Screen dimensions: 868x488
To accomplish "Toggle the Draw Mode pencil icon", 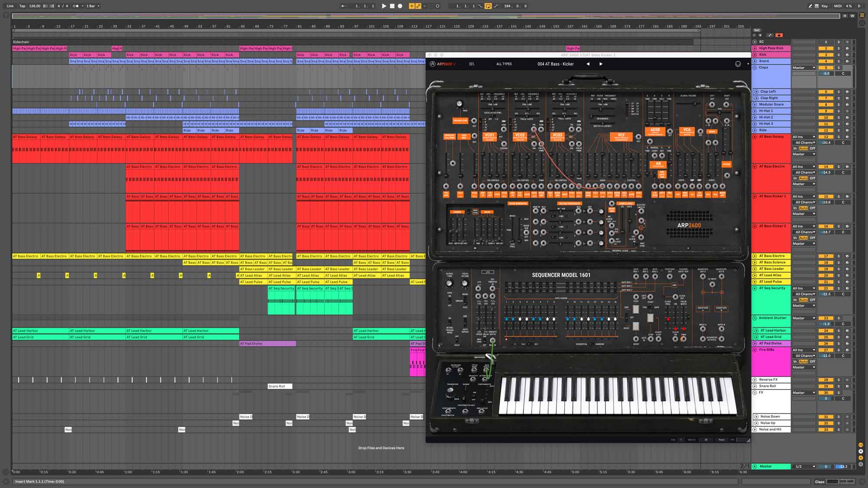I will pyautogui.click(x=810, y=6).
